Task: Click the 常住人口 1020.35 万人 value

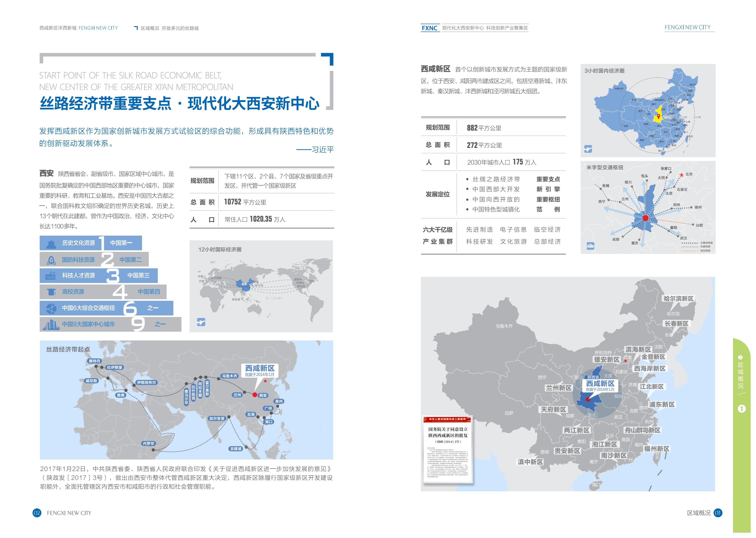Action: (255, 219)
